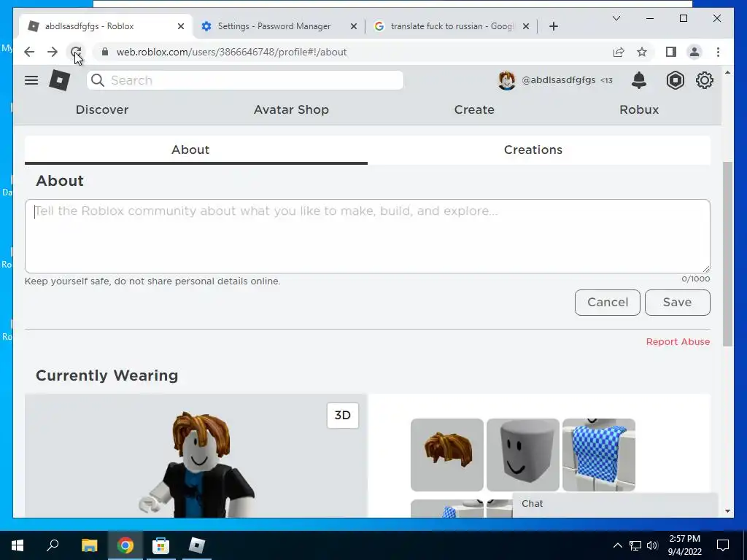The height and width of the screenshot is (560, 747).
Task: Go back in Chrome browser
Action: pos(29,52)
